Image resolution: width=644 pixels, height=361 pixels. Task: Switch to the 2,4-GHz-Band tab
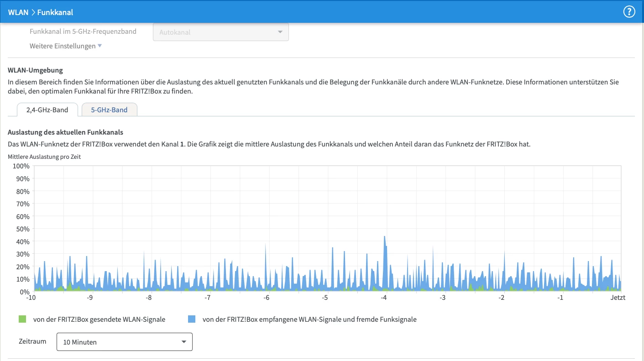47,110
